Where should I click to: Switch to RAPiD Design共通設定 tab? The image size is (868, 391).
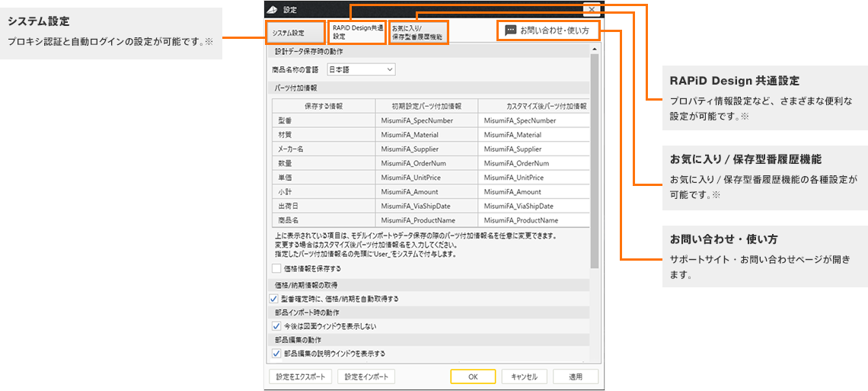click(x=356, y=33)
